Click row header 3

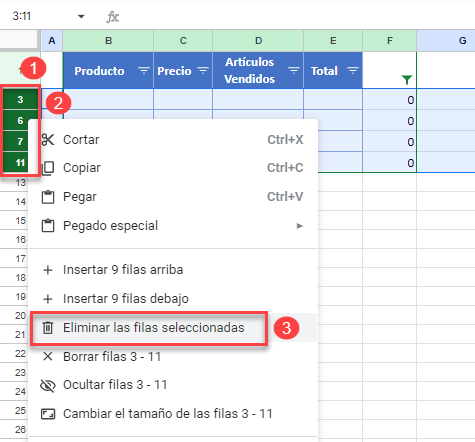tap(20, 99)
